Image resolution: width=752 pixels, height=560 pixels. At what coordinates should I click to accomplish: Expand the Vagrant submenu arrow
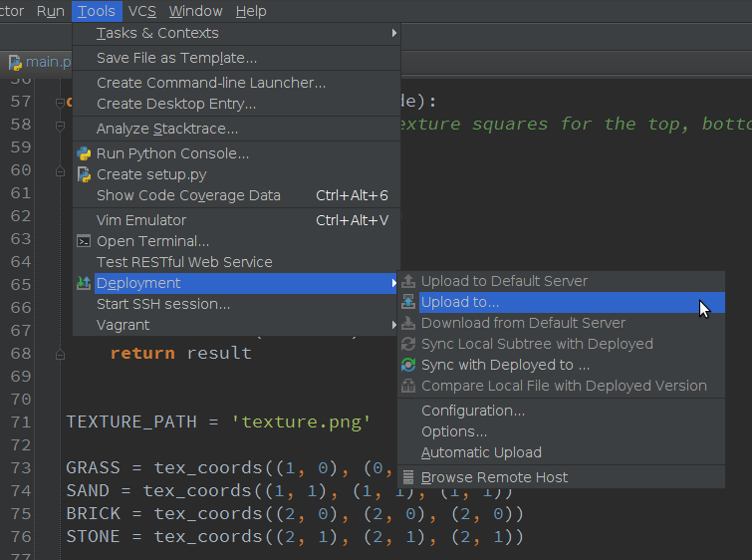point(393,325)
